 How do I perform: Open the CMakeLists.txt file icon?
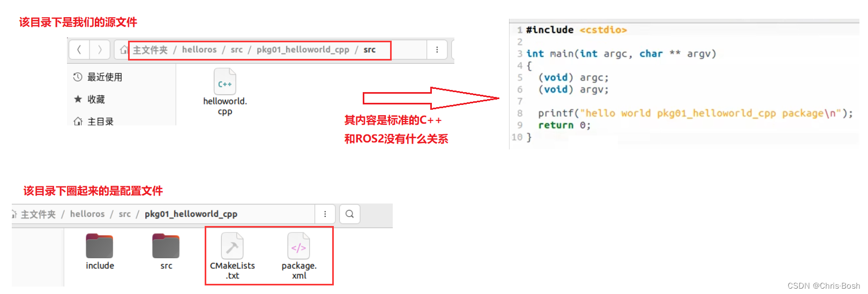click(x=233, y=246)
